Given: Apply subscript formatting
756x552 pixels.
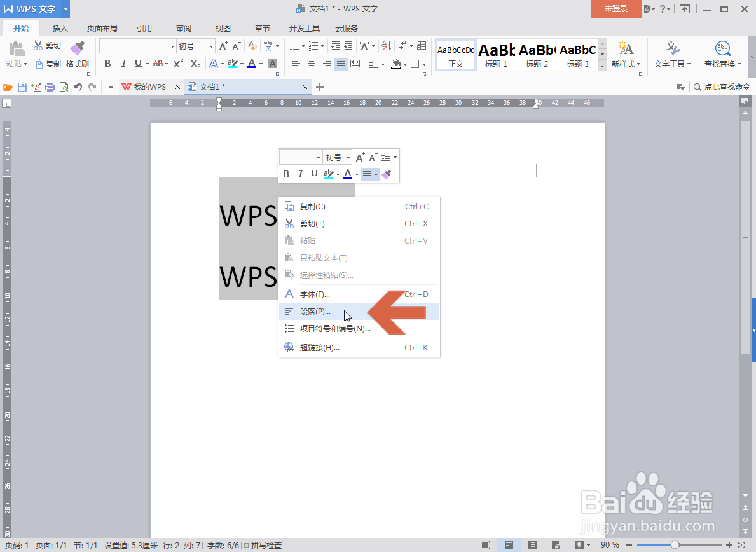Looking at the screenshot, I should pos(195,64).
